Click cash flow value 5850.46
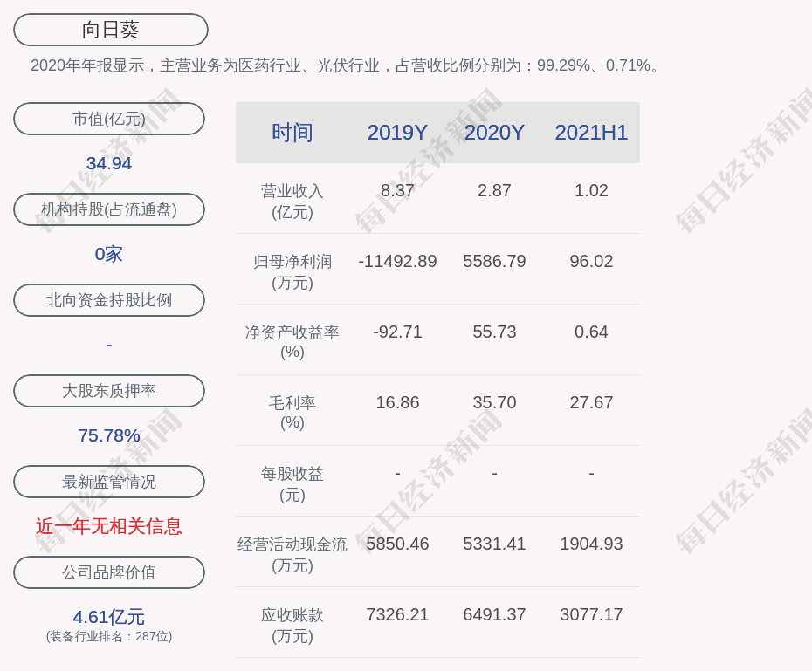Viewport: 812px width, 671px height. pyautogui.click(x=397, y=544)
